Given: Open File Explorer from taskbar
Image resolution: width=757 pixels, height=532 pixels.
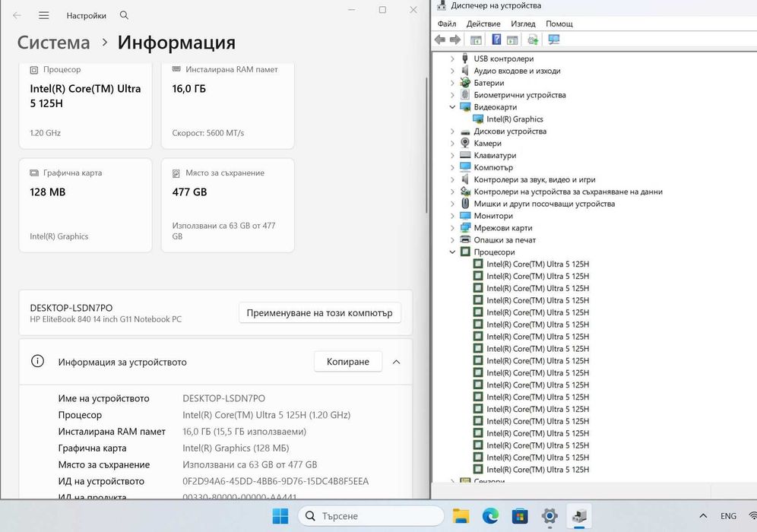Looking at the screenshot, I should pos(461,516).
